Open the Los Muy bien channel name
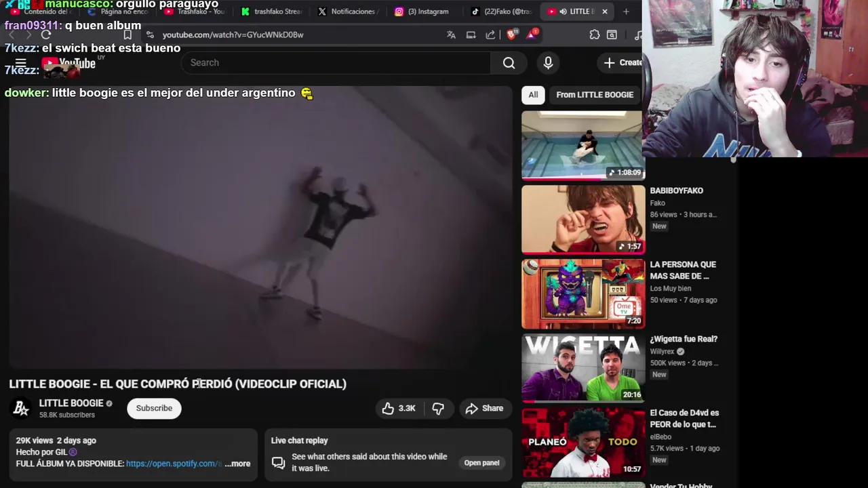Screen dimensions: 868x488 pyautogui.click(x=671, y=288)
